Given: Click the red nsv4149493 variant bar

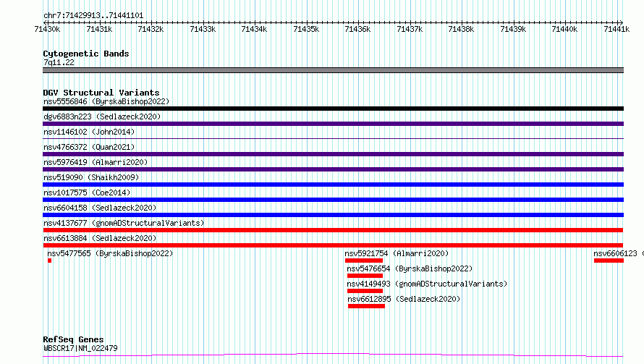Looking at the screenshot, I should [365, 291].
